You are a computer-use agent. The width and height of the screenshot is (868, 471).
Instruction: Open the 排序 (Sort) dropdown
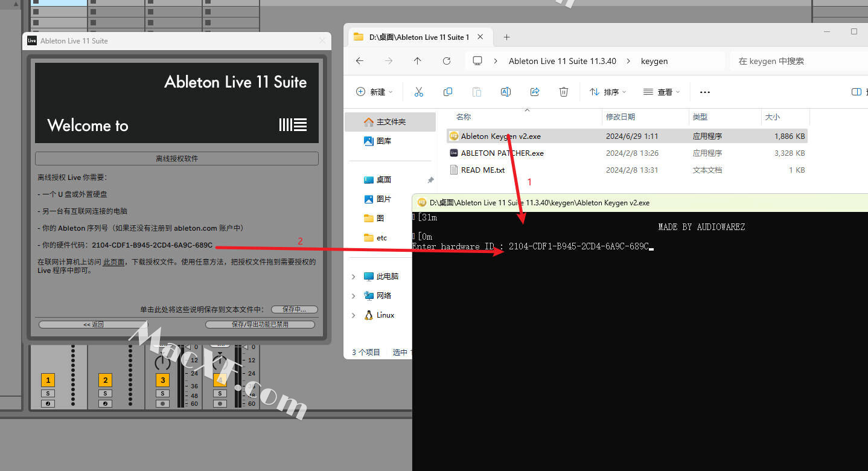click(x=608, y=92)
